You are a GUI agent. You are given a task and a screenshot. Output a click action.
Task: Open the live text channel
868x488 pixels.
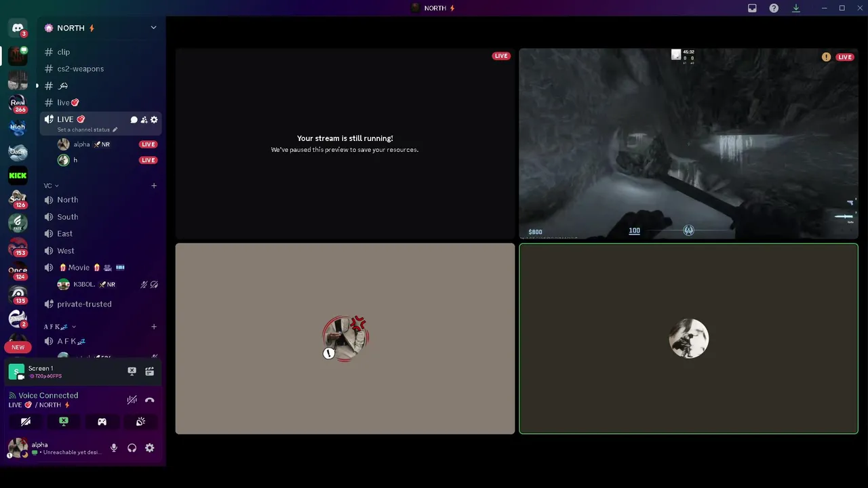click(100, 103)
